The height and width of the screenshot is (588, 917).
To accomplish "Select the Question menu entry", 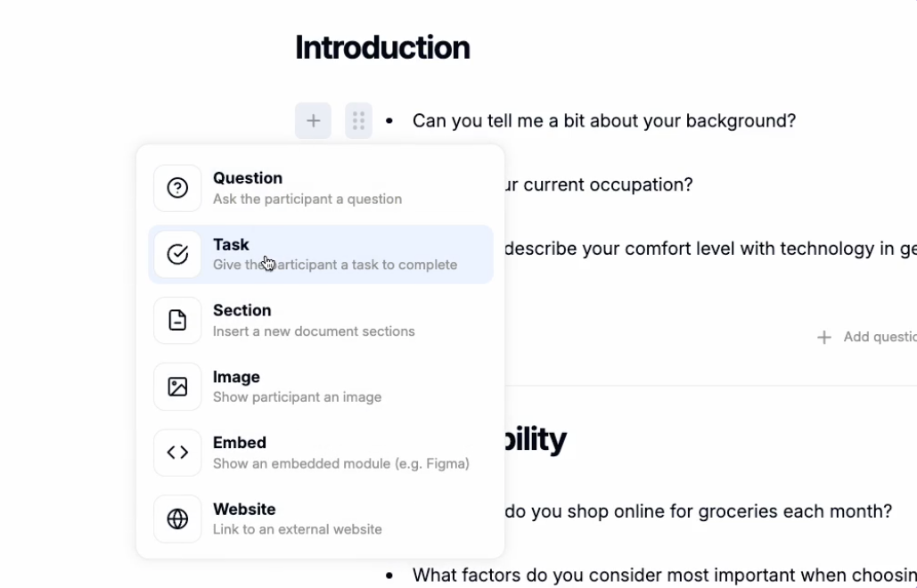I will click(321, 188).
